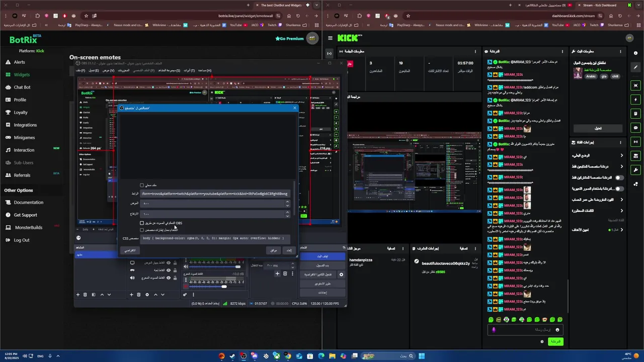The image size is (644, 362).
Task: Expand account age restriction option in Kick
Action: [621, 200]
